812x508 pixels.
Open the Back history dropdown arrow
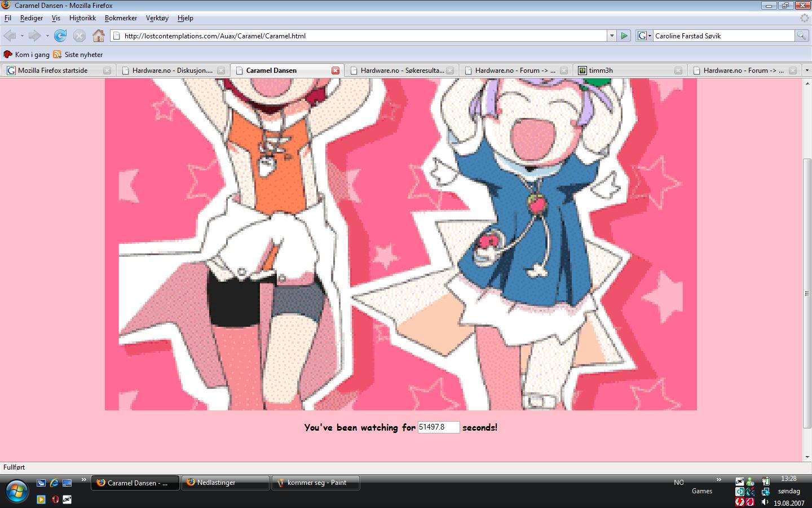coord(22,36)
